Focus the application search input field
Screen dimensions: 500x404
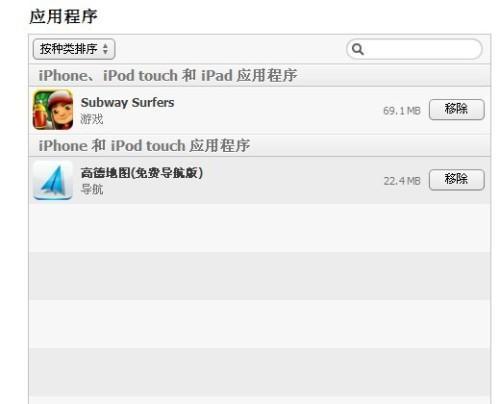point(414,49)
